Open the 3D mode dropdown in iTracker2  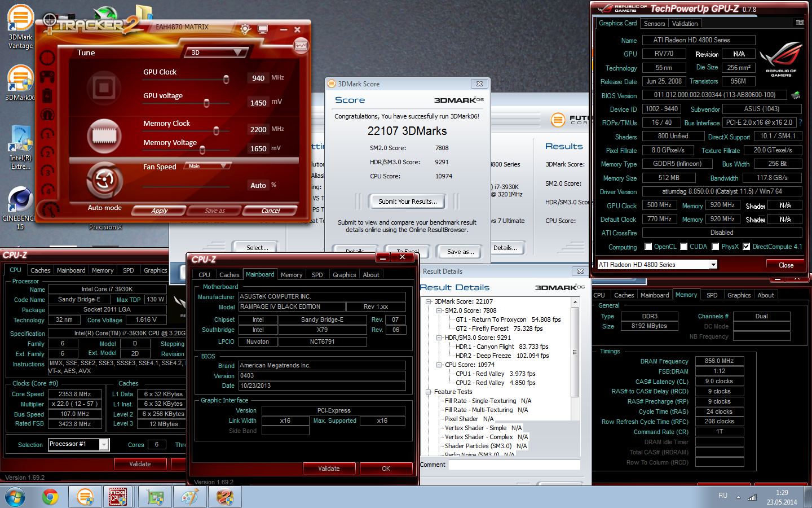(217, 52)
